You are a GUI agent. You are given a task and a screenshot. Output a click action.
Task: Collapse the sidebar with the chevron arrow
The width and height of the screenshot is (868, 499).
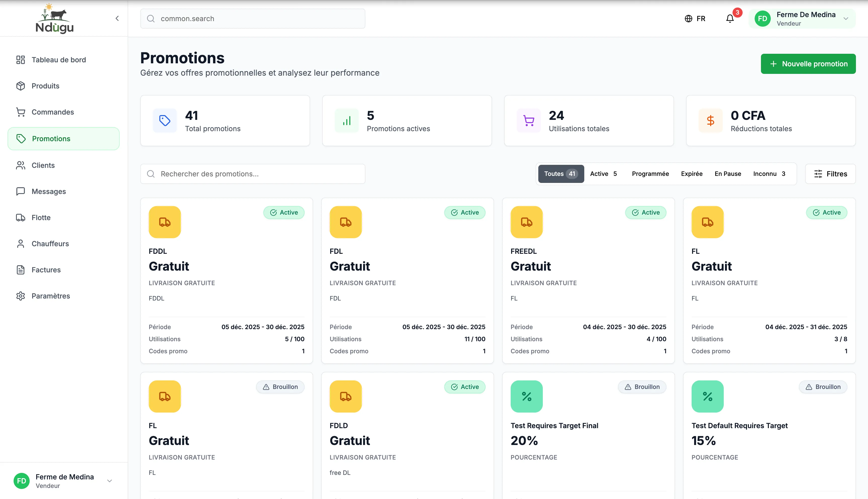point(117,19)
